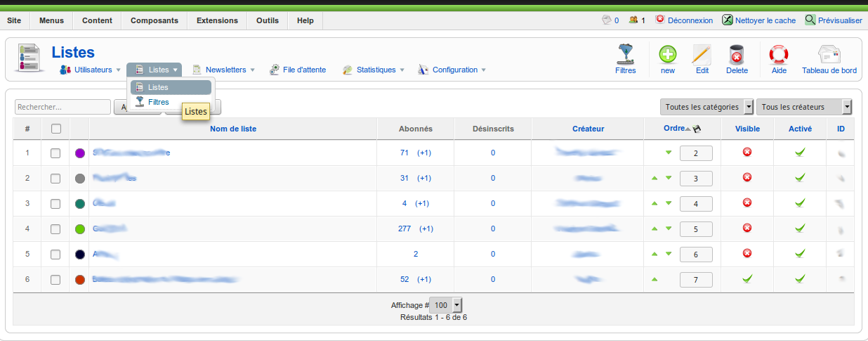868x341 pixels.
Task: Move row 1 down with green arrow
Action: point(669,153)
